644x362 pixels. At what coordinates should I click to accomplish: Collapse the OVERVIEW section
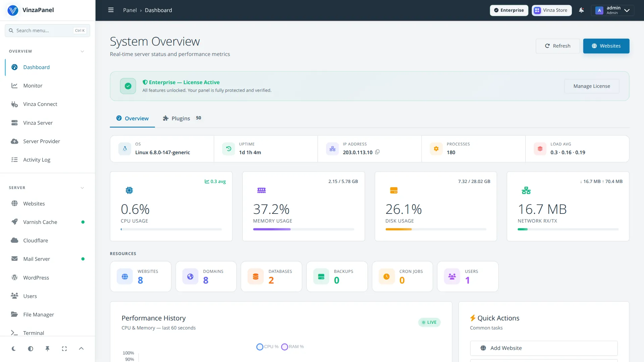[x=82, y=51]
